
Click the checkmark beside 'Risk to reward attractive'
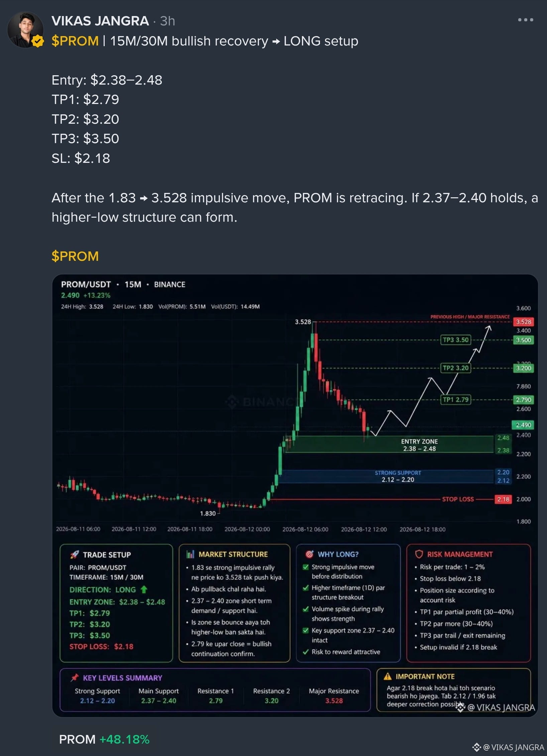pyautogui.click(x=306, y=652)
